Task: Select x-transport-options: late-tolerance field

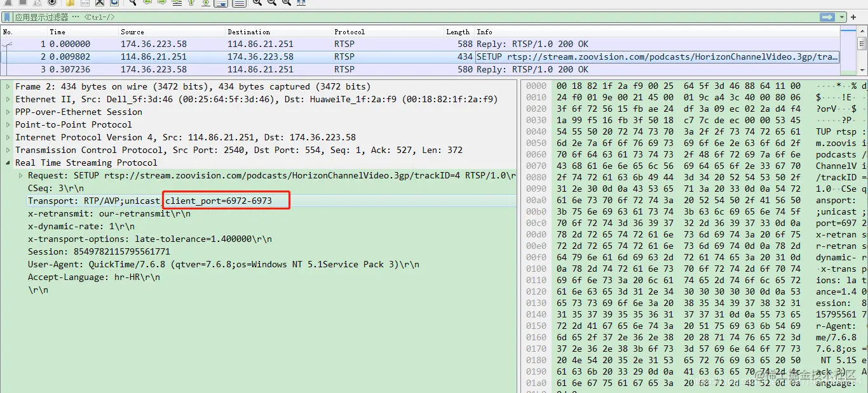Action: [x=150, y=239]
